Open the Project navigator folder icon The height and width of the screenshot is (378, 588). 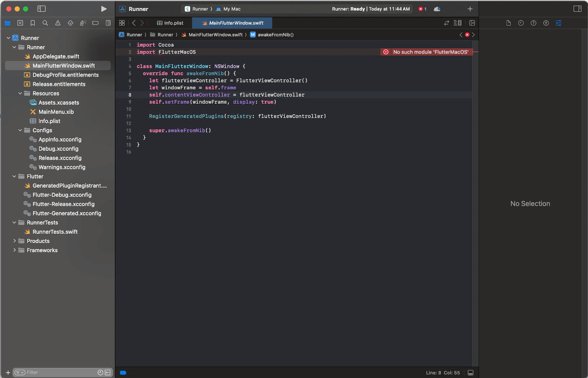7,23
